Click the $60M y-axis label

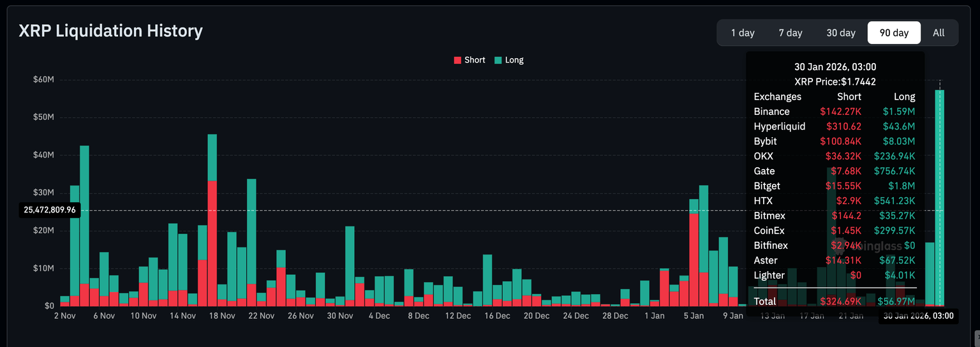[x=43, y=80]
